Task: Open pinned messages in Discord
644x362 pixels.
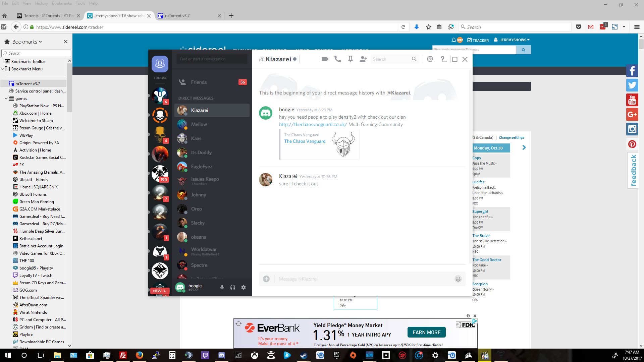Action: click(350, 59)
